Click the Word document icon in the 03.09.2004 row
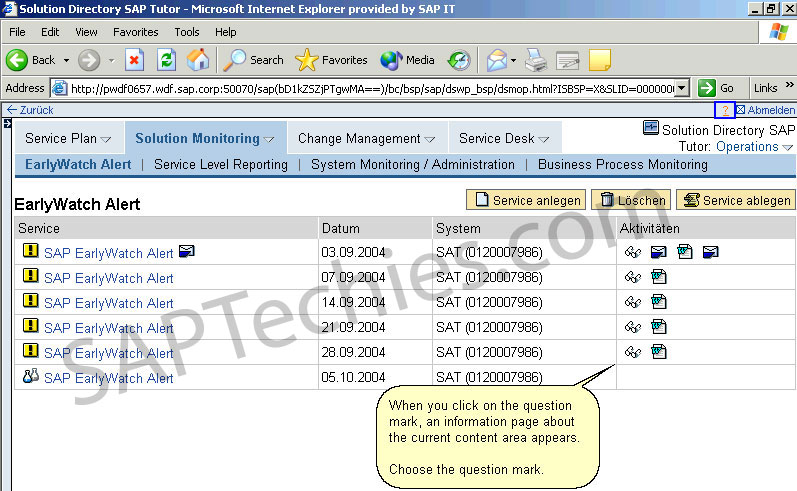Screen dimensions: 797x491 pos(685,252)
